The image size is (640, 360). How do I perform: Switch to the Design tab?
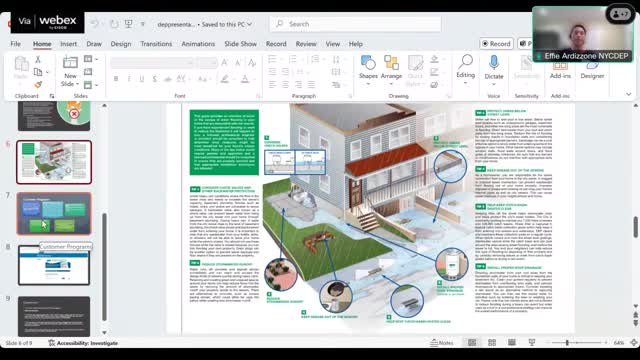121,44
